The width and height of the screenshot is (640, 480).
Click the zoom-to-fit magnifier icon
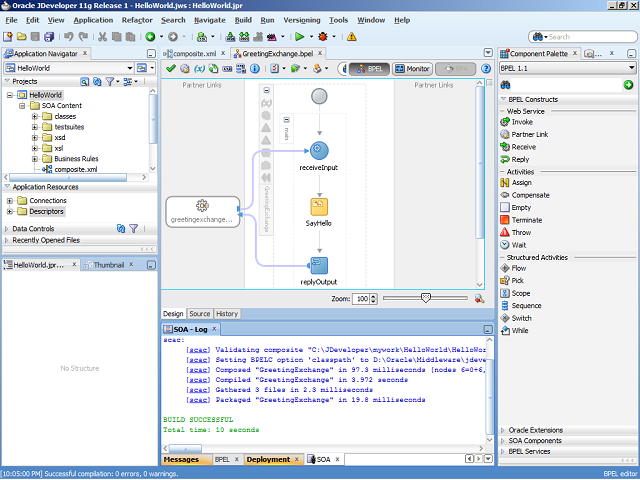pos(479,298)
